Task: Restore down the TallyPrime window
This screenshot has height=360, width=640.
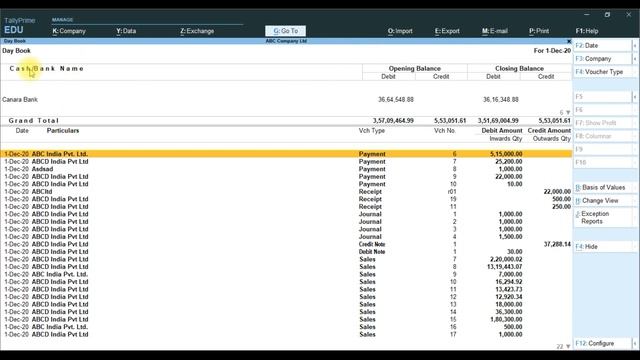Action: 607,14
